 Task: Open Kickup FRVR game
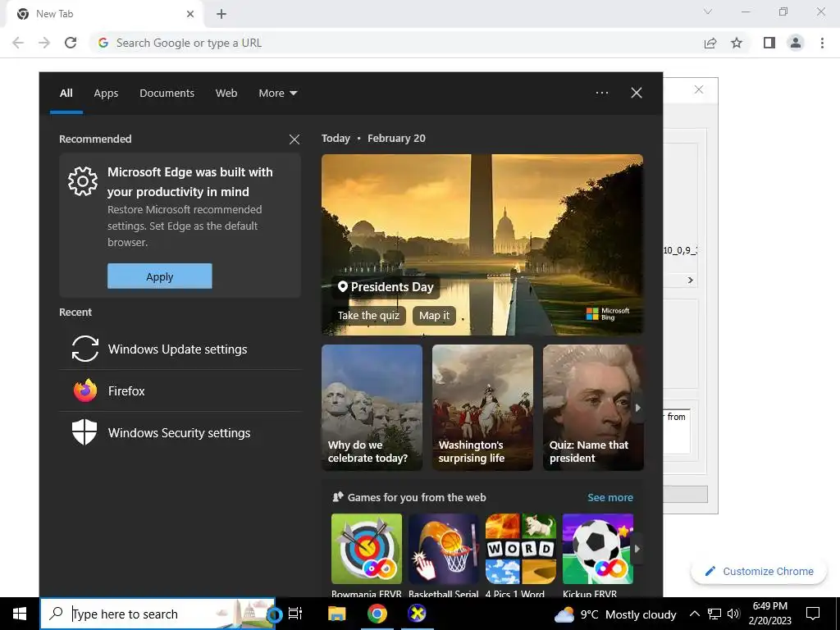(x=598, y=555)
